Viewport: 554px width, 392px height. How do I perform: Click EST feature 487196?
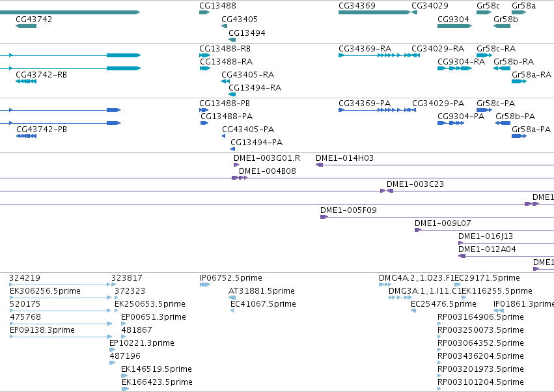point(125,356)
